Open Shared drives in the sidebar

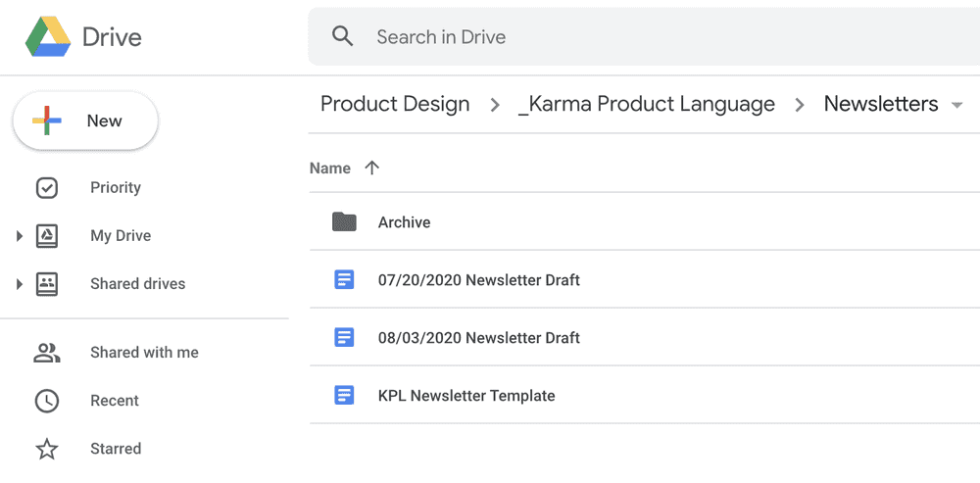(x=138, y=284)
